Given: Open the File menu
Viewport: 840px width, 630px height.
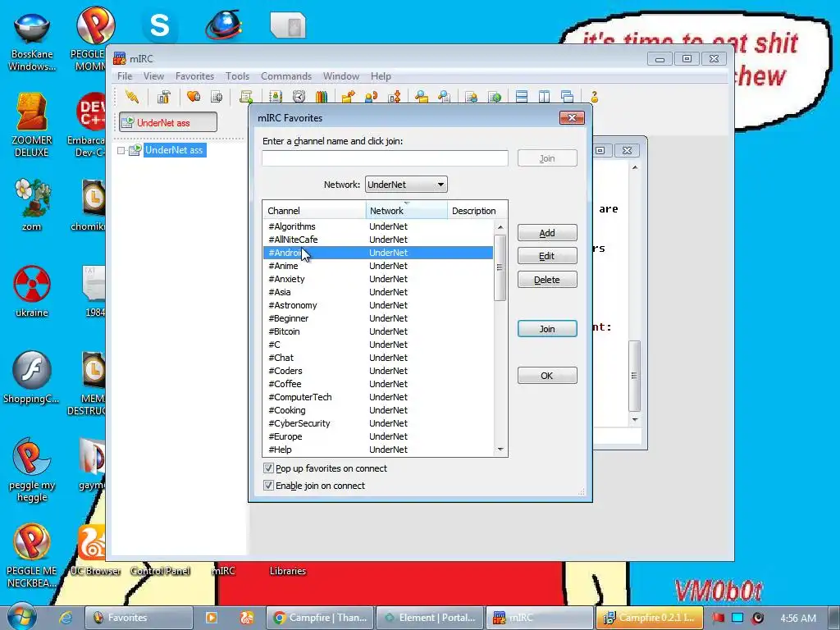Looking at the screenshot, I should coord(125,76).
